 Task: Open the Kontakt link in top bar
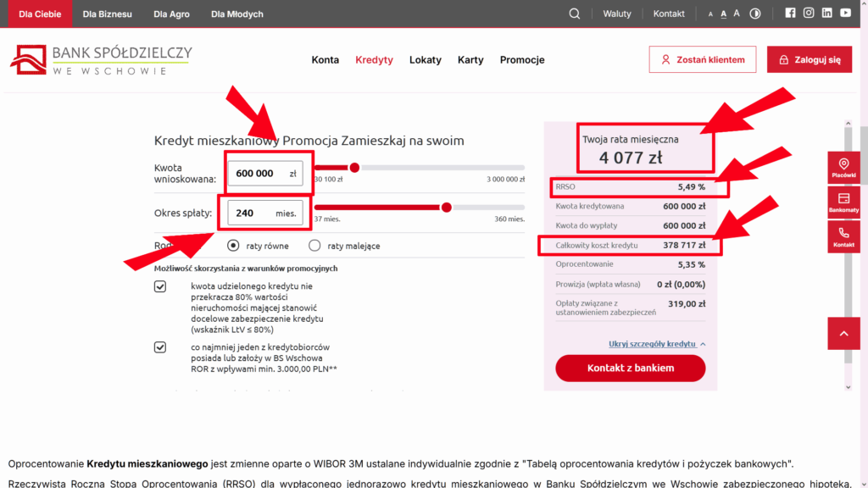point(669,14)
